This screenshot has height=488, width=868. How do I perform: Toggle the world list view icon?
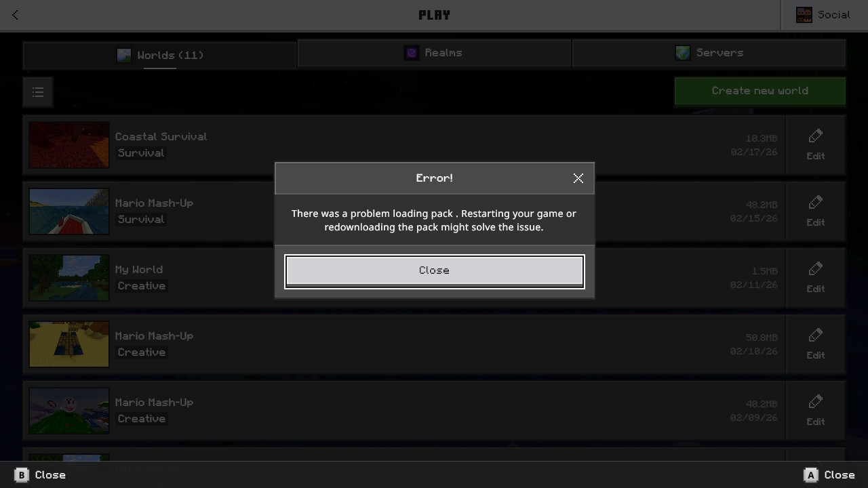point(38,91)
